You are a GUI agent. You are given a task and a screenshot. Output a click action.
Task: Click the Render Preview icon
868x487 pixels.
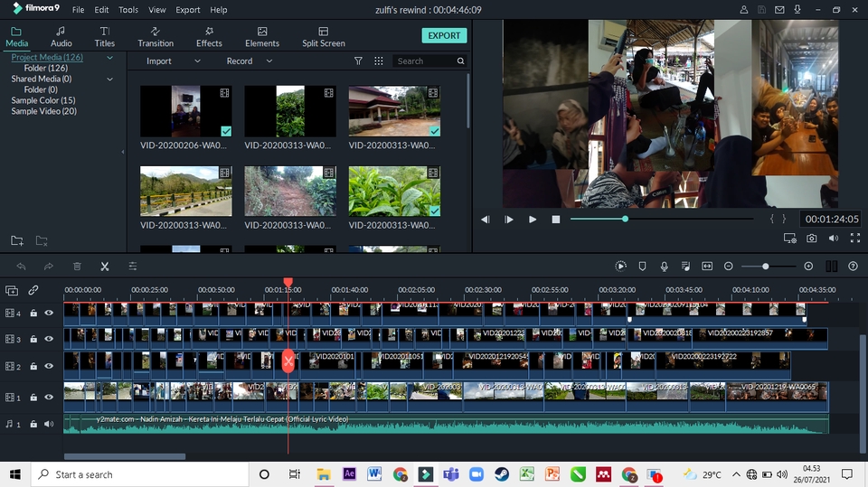coord(620,267)
